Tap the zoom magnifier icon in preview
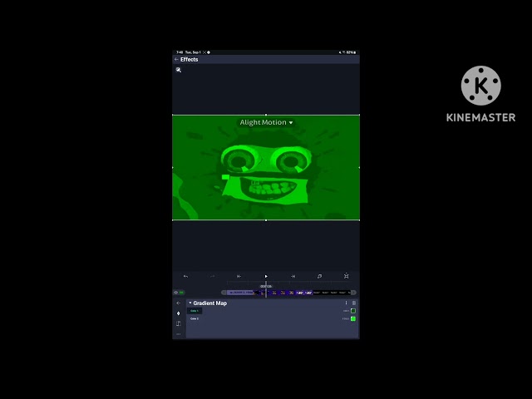 [x=179, y=70]
